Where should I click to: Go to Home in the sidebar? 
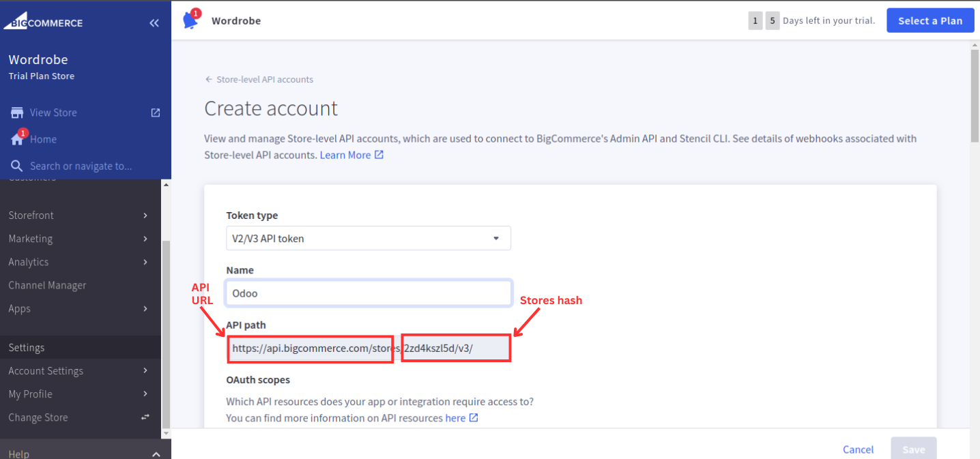pos(43,139)
